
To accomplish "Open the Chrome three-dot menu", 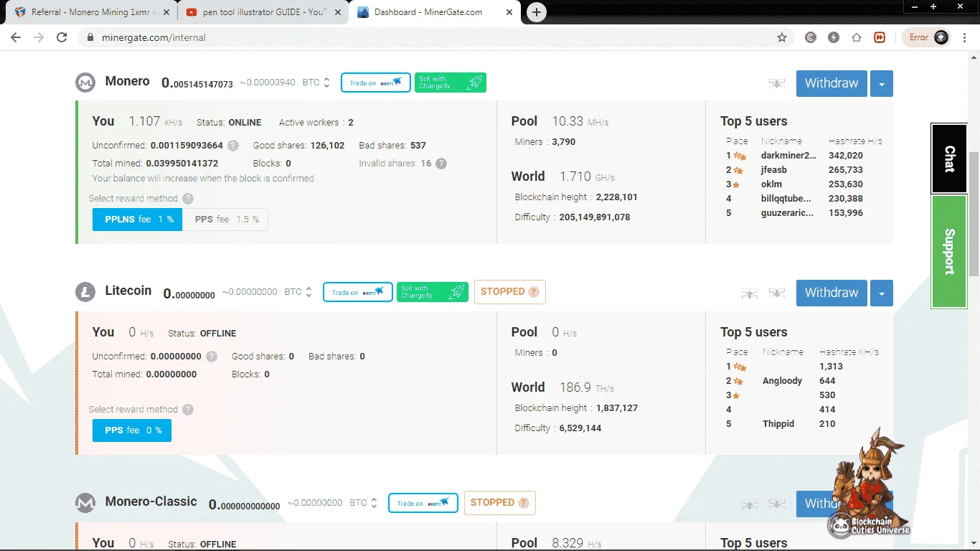I will pos(965,37).
